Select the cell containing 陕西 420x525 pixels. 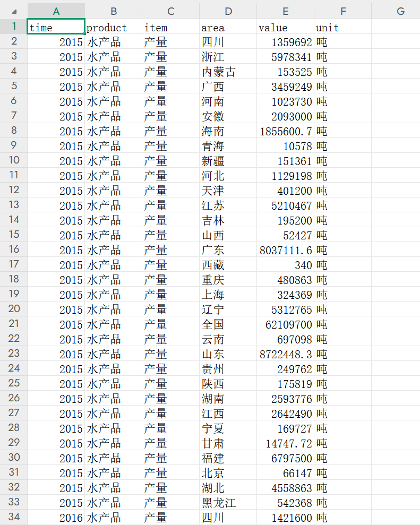tap(228, 383)
